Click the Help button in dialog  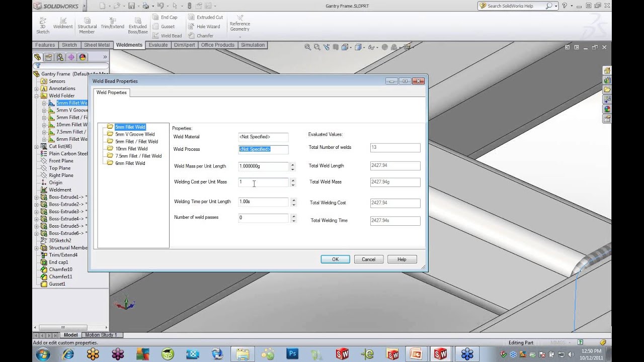coord(401,259)
